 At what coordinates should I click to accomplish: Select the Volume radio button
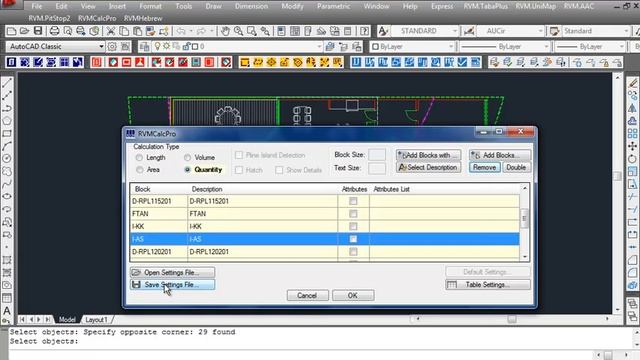pyautogui.click(x=187, y=158)
